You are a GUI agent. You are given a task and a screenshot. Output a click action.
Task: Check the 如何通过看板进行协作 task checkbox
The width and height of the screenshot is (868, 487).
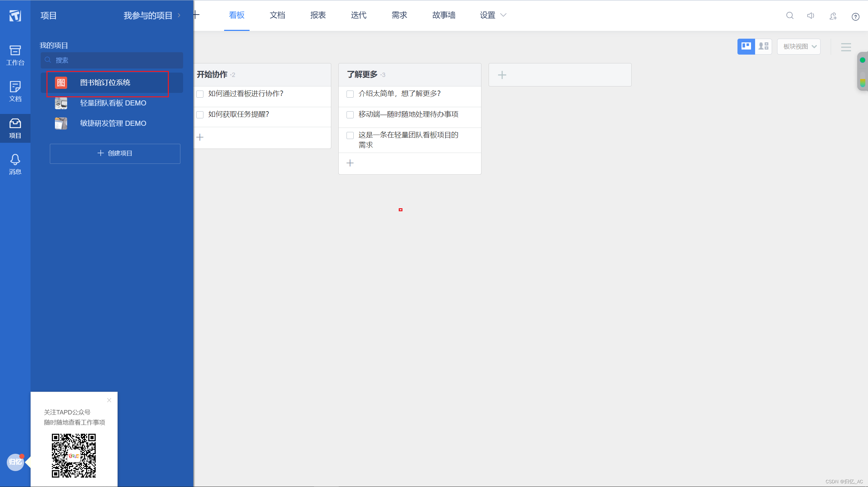click(200, 94)
